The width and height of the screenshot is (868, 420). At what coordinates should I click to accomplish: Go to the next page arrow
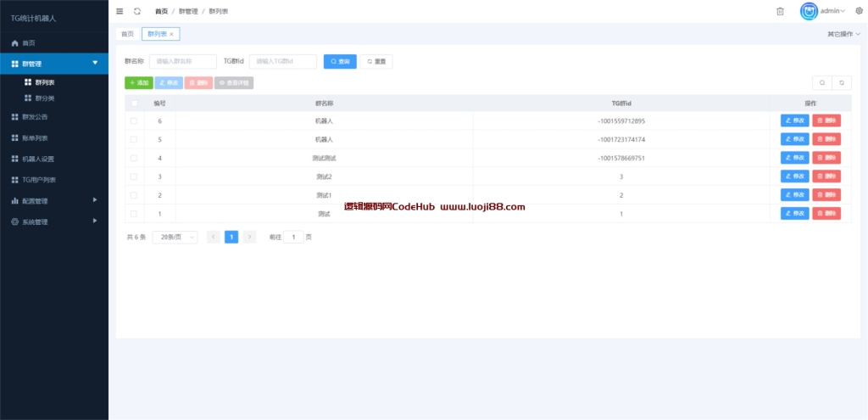250,237
